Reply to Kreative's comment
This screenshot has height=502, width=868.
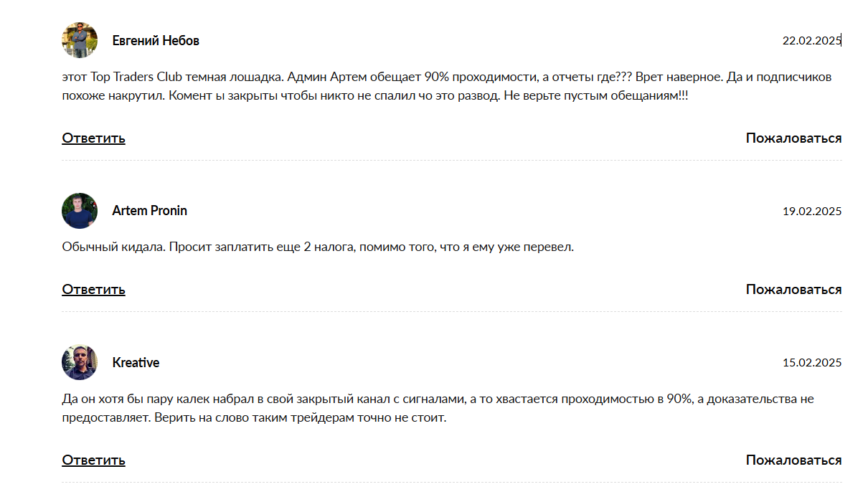pyautogui.click(x=93, y=460)
